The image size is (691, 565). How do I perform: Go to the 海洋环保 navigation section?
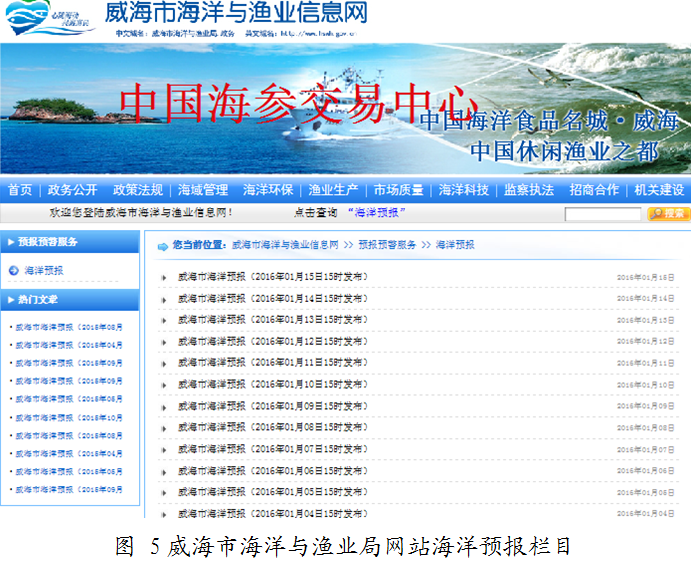[x=268, y=190]
